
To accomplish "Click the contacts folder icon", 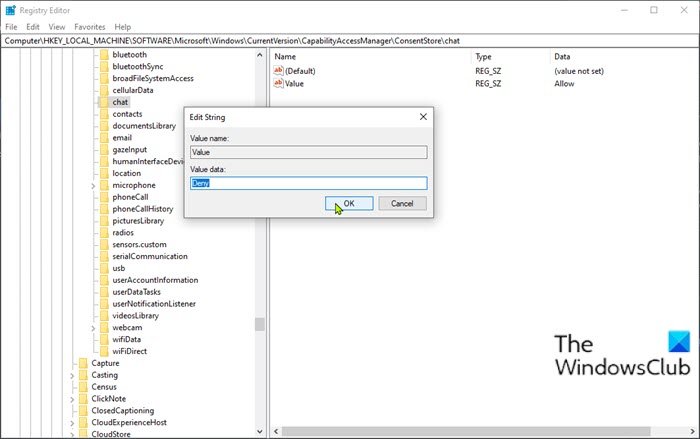I will tap(104, 114).
